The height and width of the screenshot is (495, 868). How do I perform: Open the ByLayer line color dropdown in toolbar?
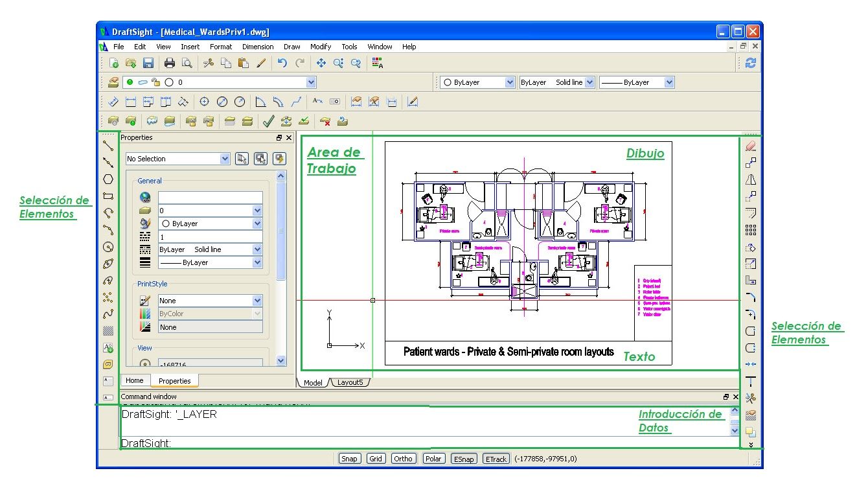[x=509, y=82]
